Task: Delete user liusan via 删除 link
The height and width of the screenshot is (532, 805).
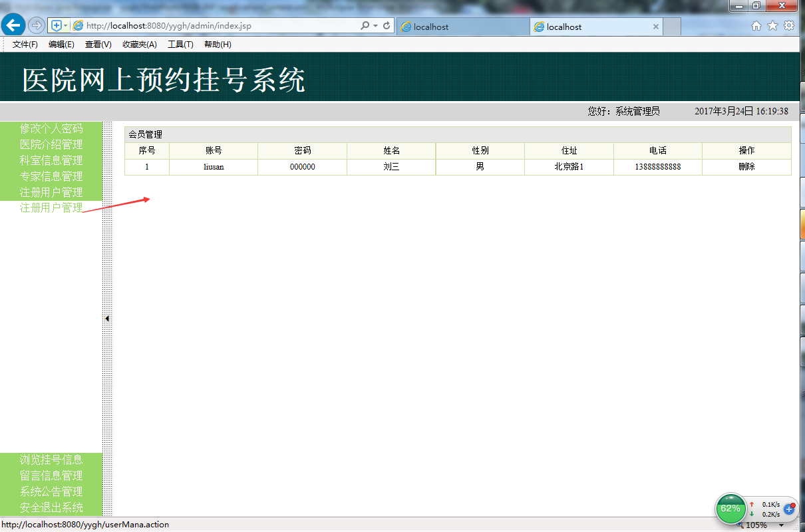Action: click(x=746, y=167)
